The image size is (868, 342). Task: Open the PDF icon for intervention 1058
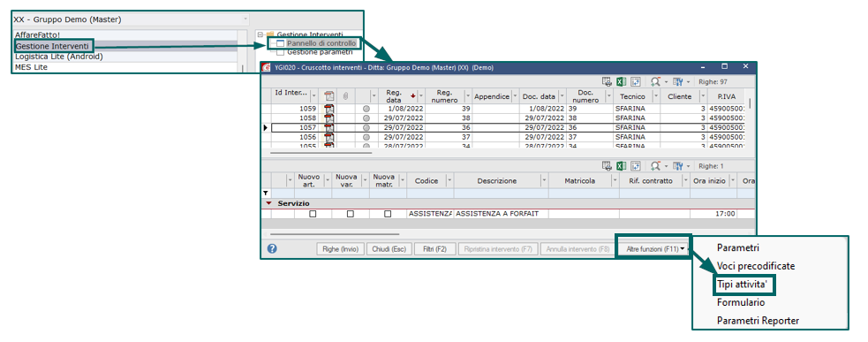328,118
